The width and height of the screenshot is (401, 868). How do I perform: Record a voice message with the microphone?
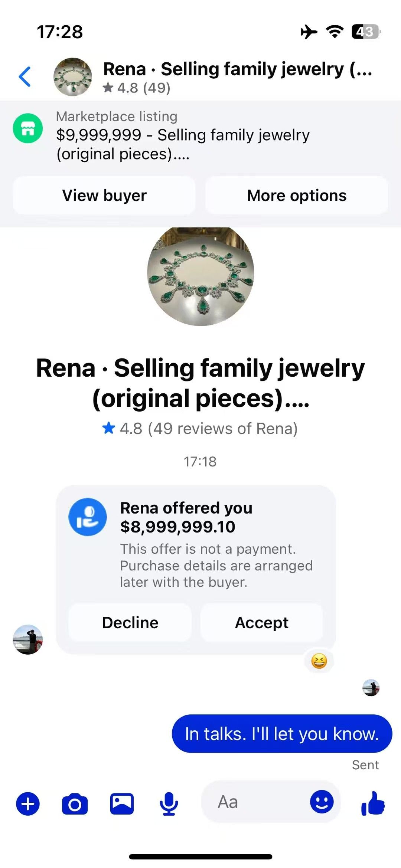pyautogui.click(x=169, y=804)
